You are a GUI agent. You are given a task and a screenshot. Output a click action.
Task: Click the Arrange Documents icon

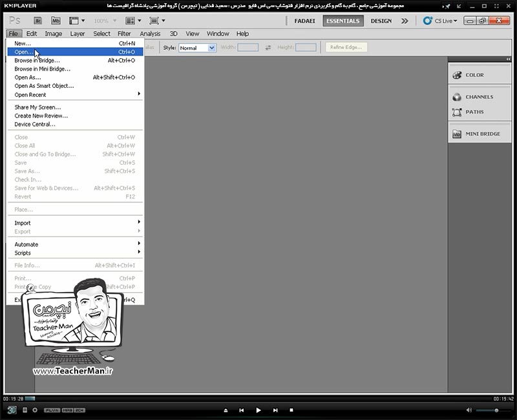(x=131, y=21)
